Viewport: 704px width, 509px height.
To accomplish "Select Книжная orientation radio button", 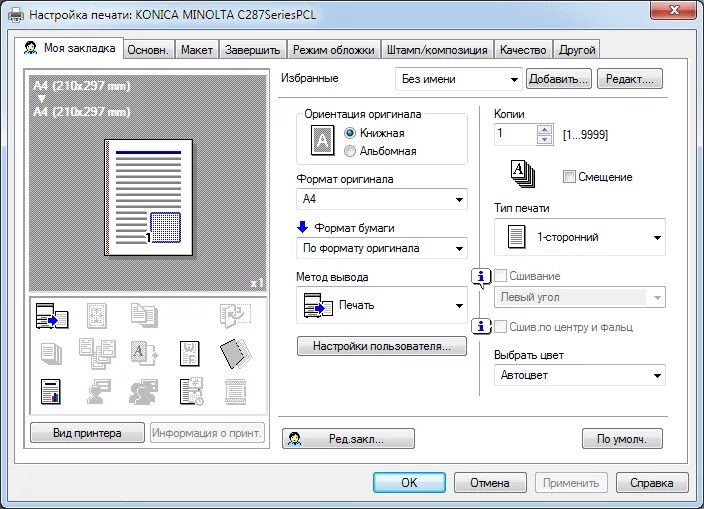I will (350, 133).
